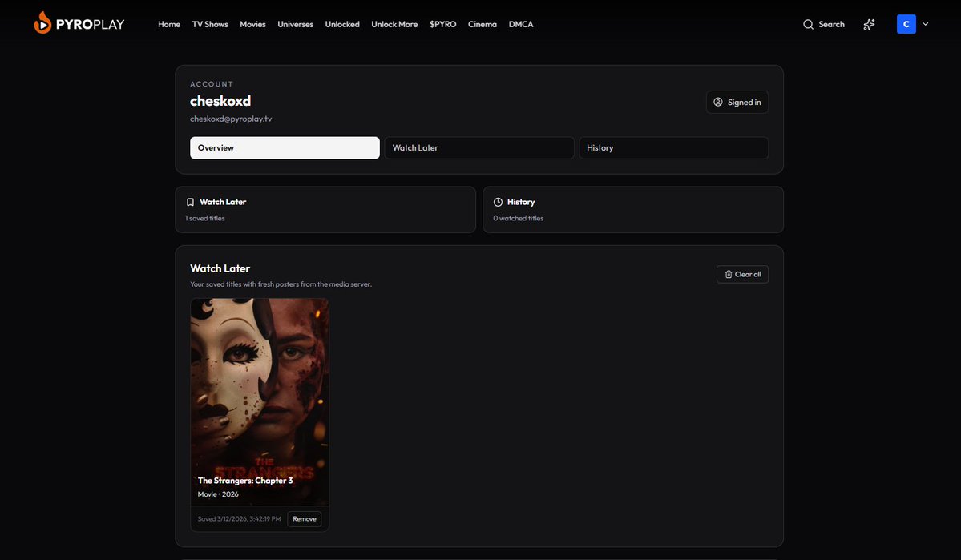Viewport: 961px width, 560px height.
Task: Click the Signed in status toggle
Action: [737, 101]
